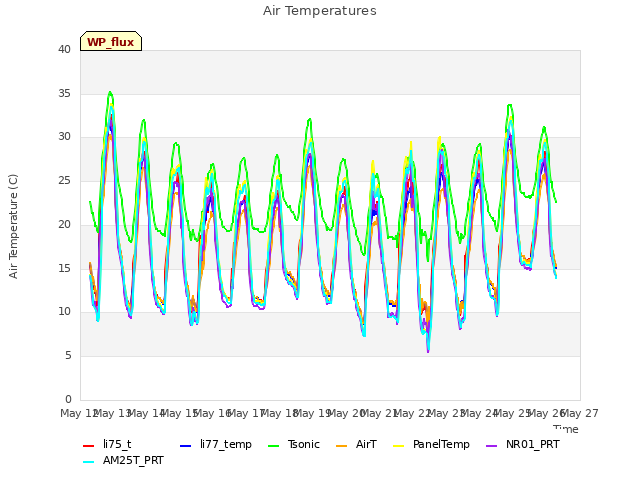Screen dimensions: 640x480
Task: Click the 40 y-axis tick label
Action: coord(64,49)
